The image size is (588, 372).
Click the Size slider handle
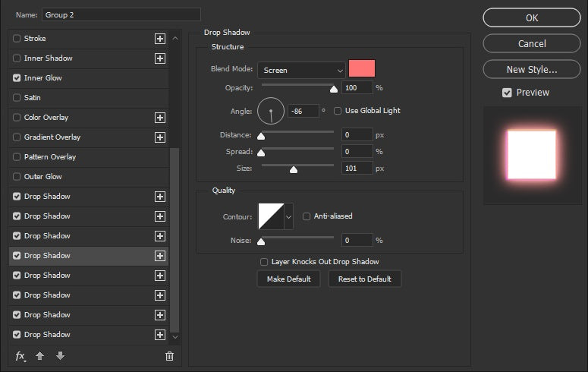[294, 170]
